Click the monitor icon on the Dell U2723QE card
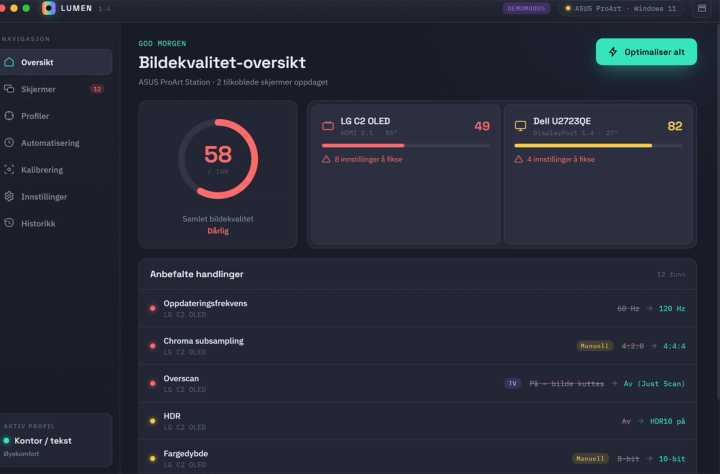 point(520,125)
